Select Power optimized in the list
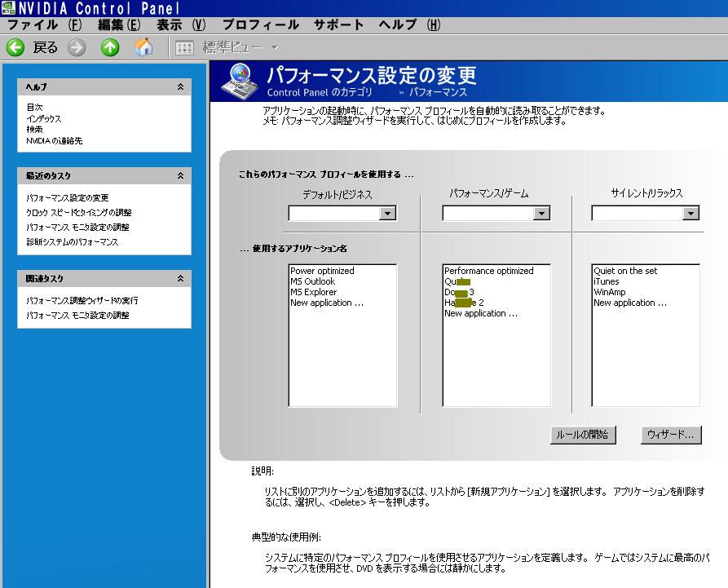The image size is (728, 588). (322, 271)
